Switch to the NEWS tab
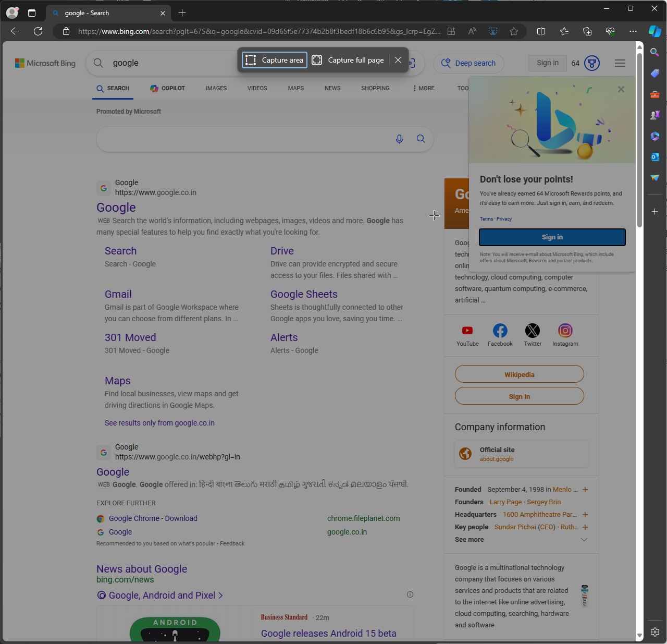 332,88
